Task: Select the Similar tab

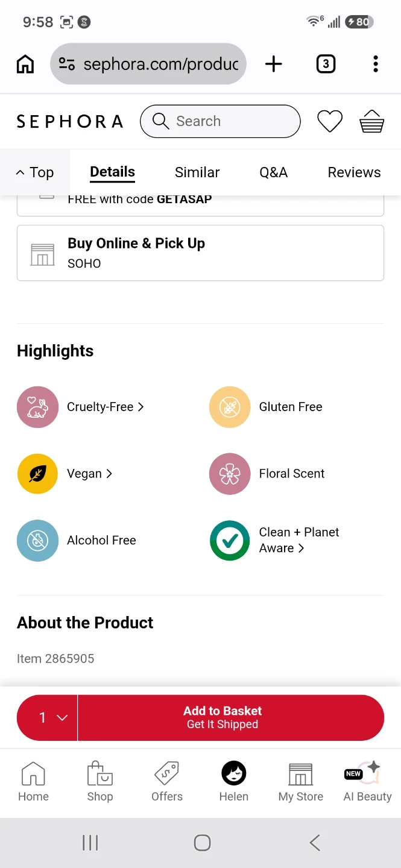Action: click(197, 172)
